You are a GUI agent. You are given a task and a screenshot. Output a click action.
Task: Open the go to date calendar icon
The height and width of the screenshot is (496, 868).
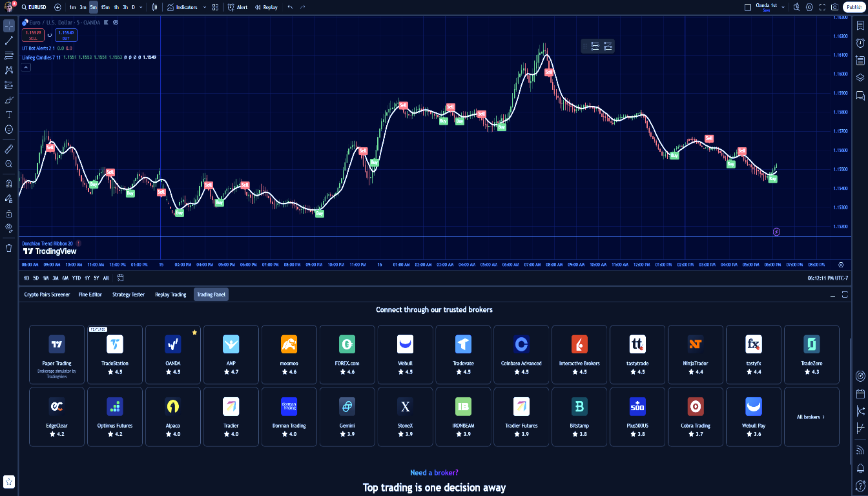pos(120,278)
